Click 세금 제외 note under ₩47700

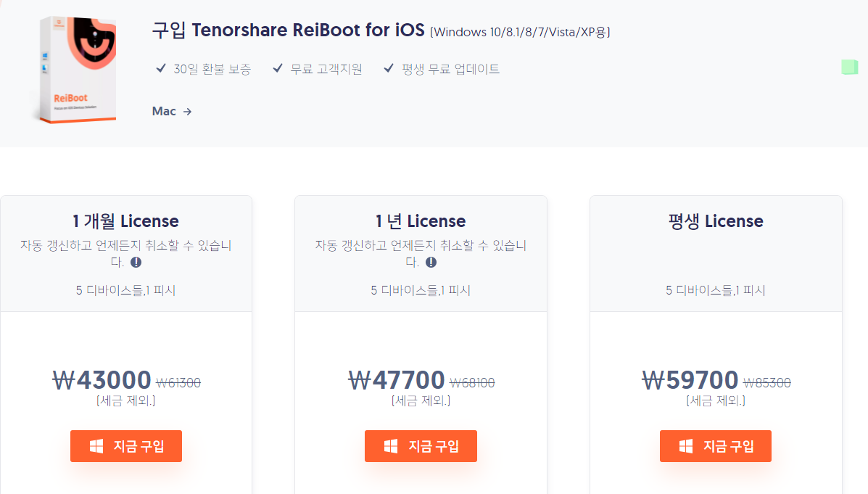421,400
